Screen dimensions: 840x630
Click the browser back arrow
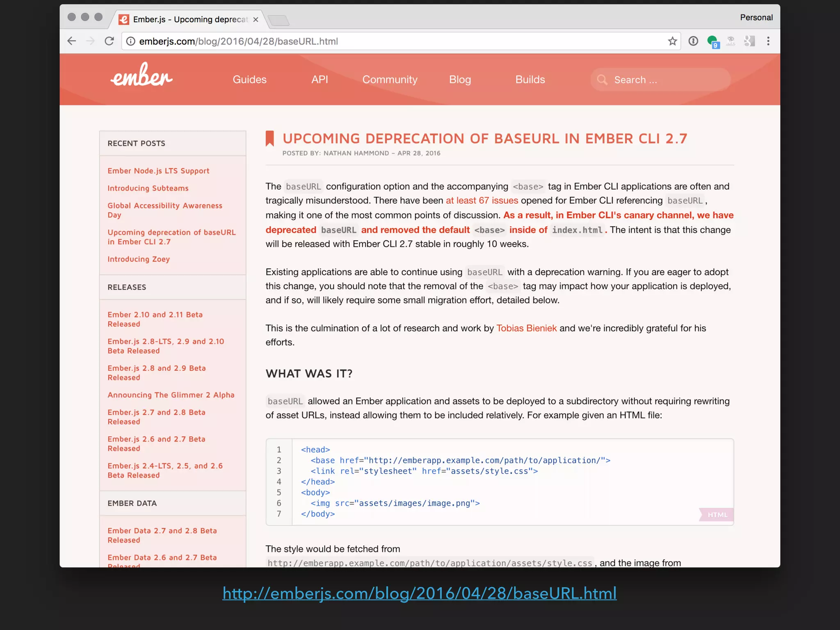72,41
